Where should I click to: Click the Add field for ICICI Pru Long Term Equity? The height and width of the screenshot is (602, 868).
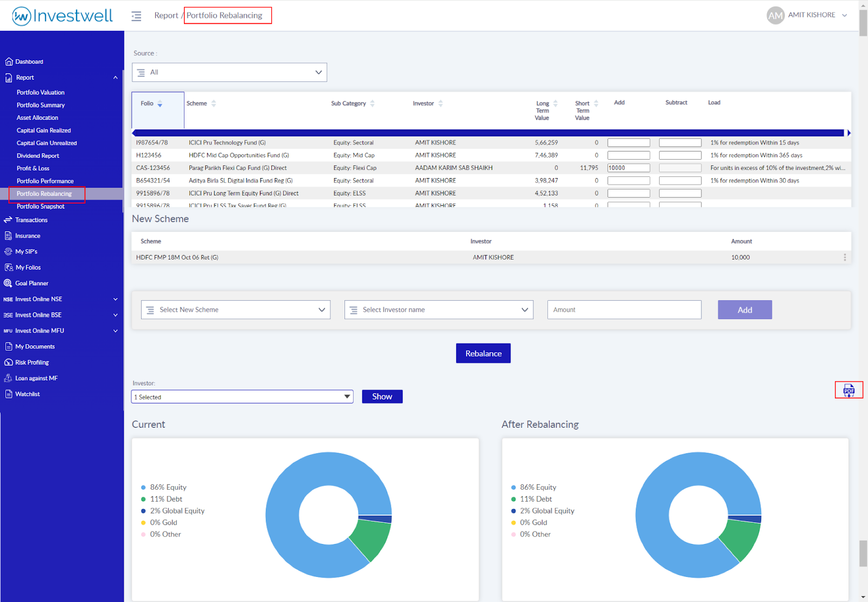coord(629,193)
